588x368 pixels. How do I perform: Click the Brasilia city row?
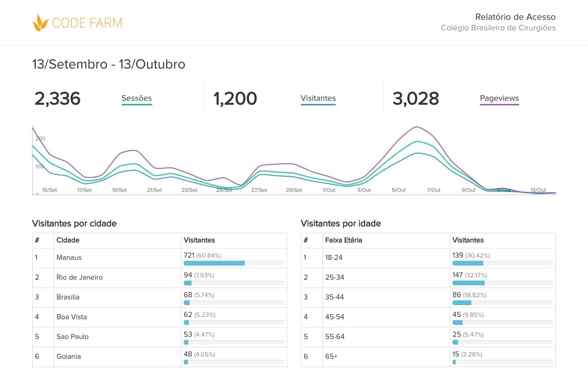(x=159, y=298)
